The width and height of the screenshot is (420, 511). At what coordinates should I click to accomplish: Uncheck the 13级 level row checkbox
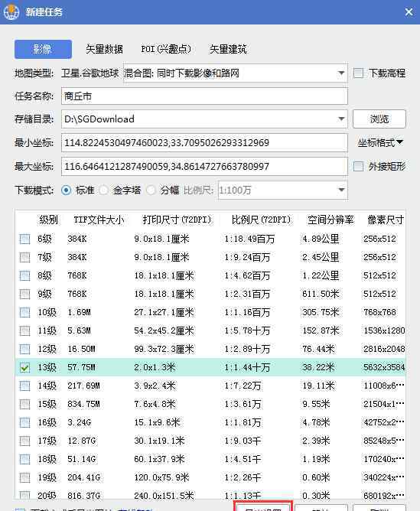point(24,368)
